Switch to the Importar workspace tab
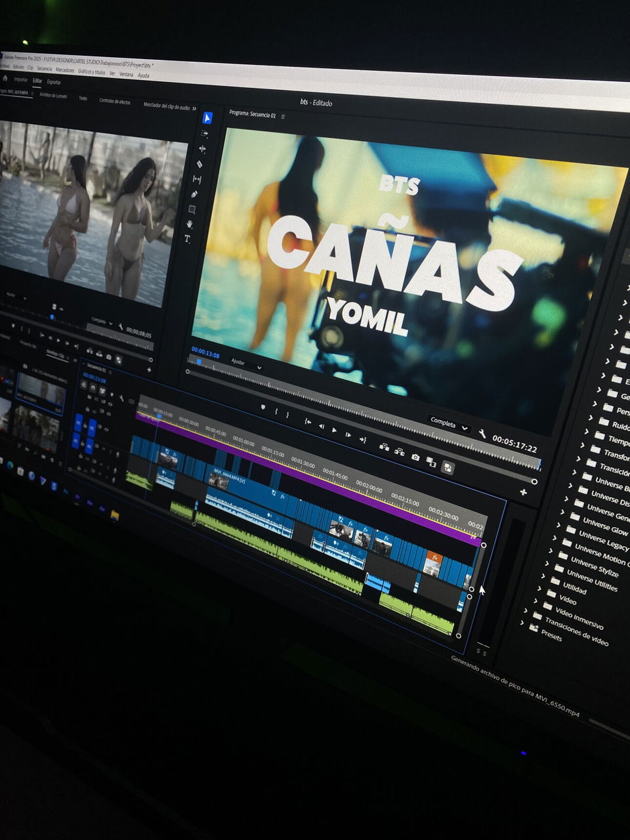 coord(20,79)
